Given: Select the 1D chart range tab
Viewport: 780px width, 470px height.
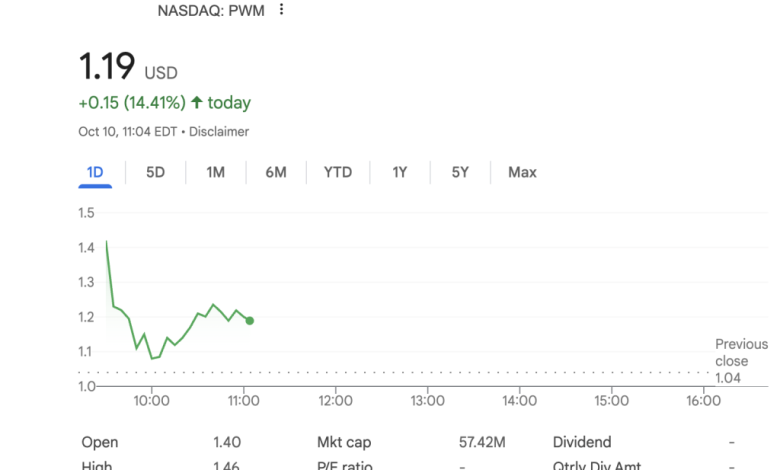Looking at the screenshot, I should pyautogui.click(x=95, y=172).
